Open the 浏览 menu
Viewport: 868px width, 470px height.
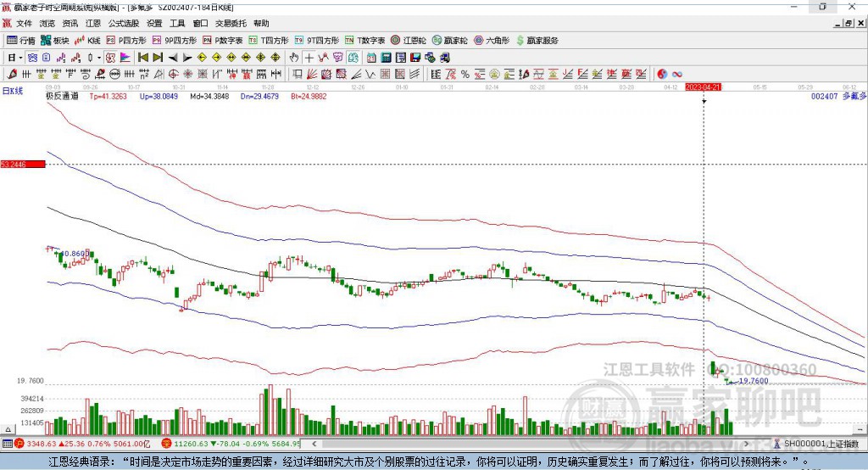[47, 23]
